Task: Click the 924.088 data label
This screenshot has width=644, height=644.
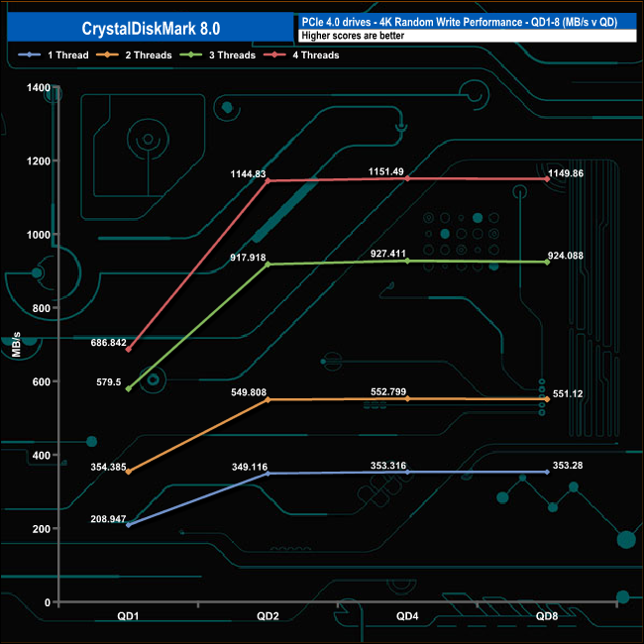Action: [x=566, y=256]
